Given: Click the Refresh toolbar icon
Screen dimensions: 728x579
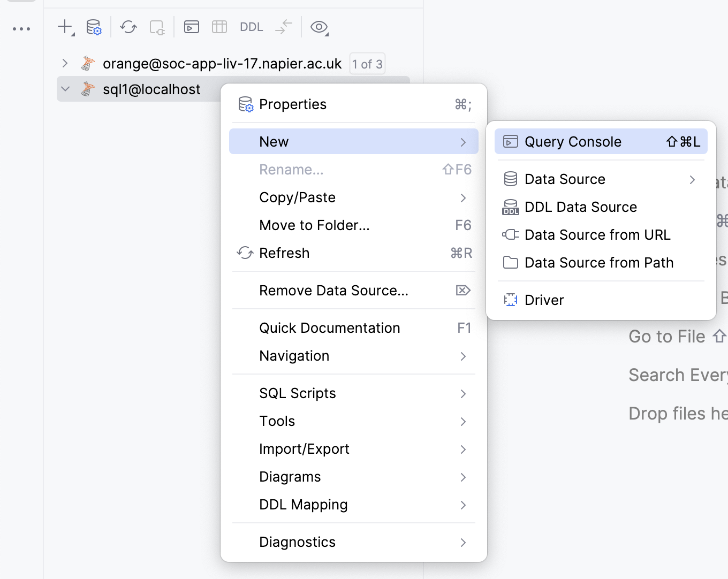Looking at the screenshot, I should click(x=128, y=27).
